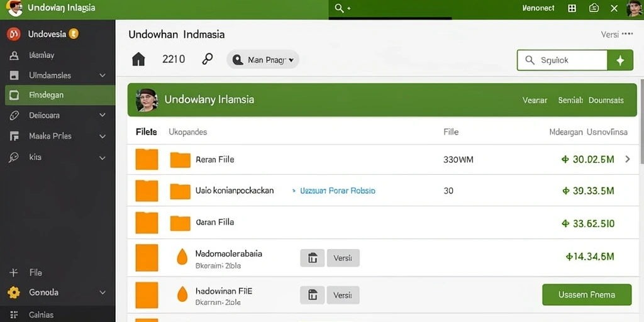Open the search magnifier in the top bar
Image resolution: width=644 pixels, height=322 pixels.
coord(339,8)
